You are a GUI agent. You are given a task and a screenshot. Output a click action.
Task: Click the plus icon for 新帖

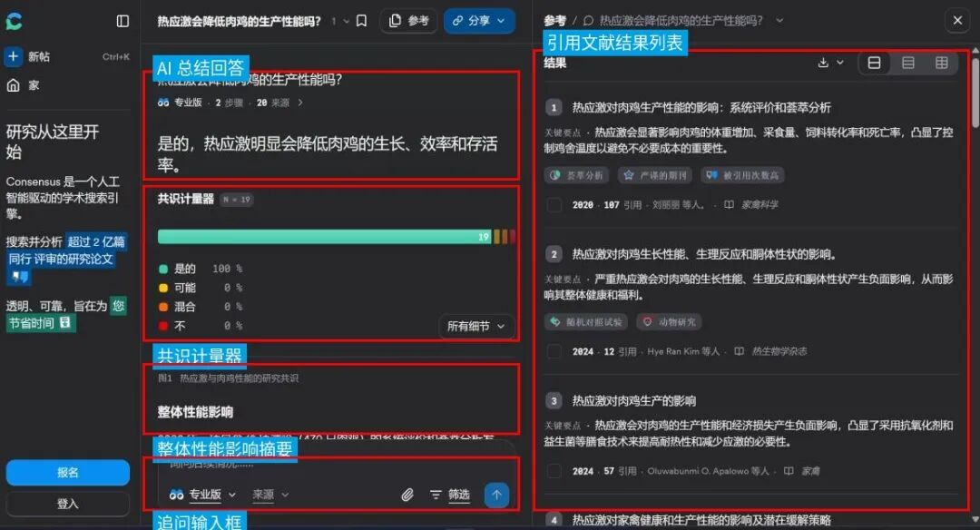[x=14, y=57]
